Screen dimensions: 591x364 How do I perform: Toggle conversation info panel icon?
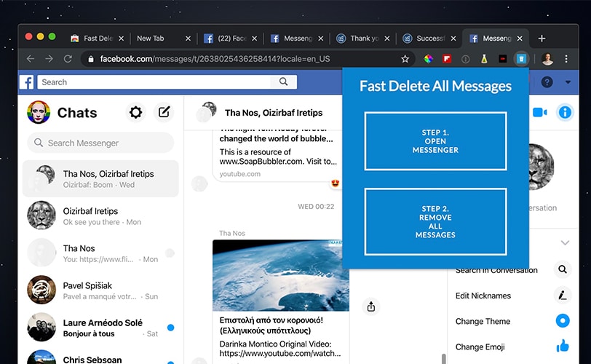click(565, 112)
